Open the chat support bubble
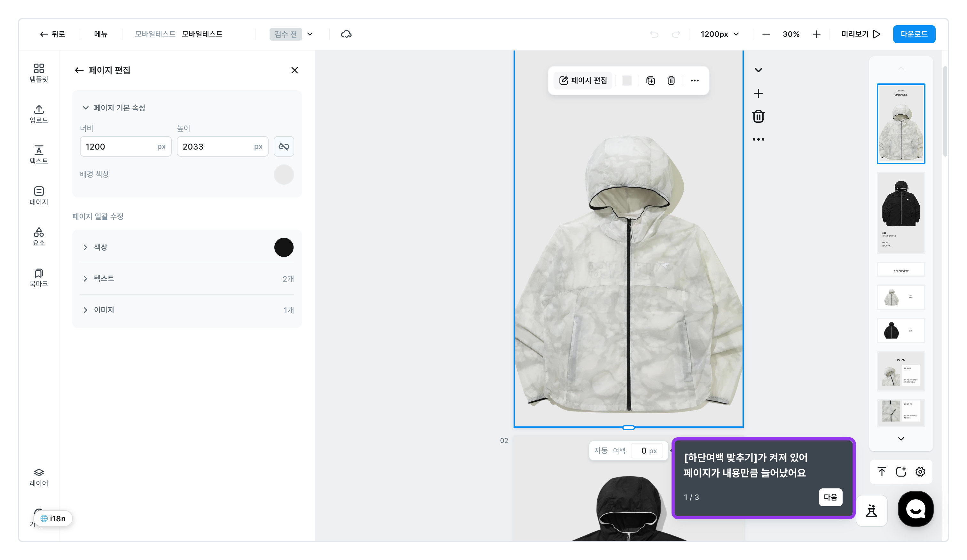Viewport: 967px width, 560px height. [x=916, y=509]
